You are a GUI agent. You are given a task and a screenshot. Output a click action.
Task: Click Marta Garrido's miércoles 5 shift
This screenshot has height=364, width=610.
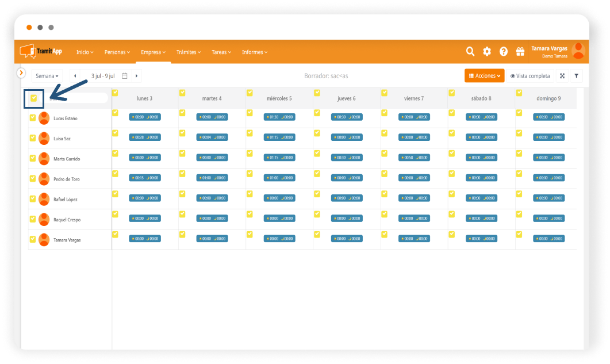[x=279, y=158]
